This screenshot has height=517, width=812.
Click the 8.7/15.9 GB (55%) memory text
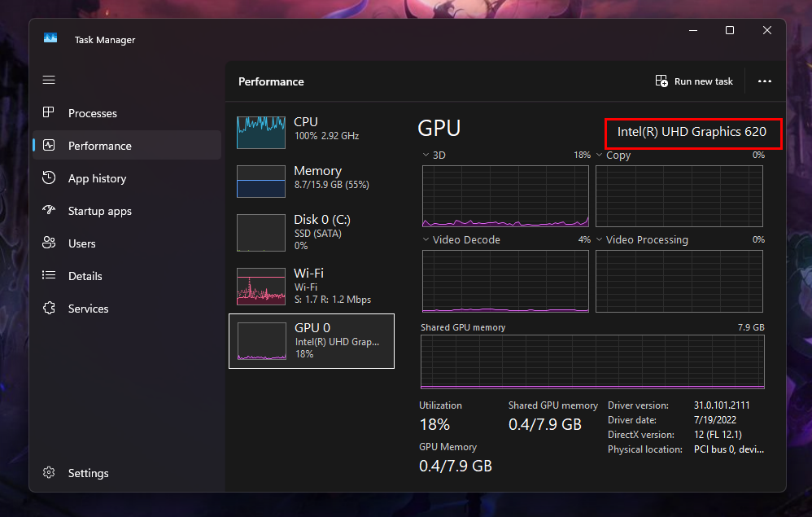(331, 185)
